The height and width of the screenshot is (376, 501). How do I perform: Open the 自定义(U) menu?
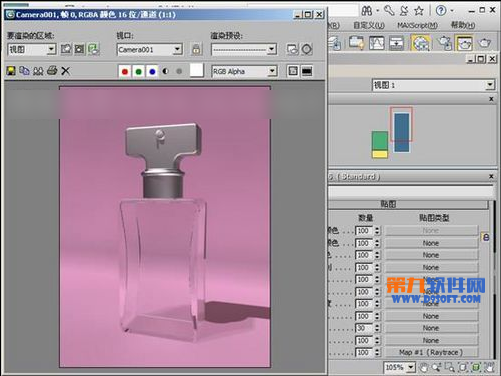369,25
